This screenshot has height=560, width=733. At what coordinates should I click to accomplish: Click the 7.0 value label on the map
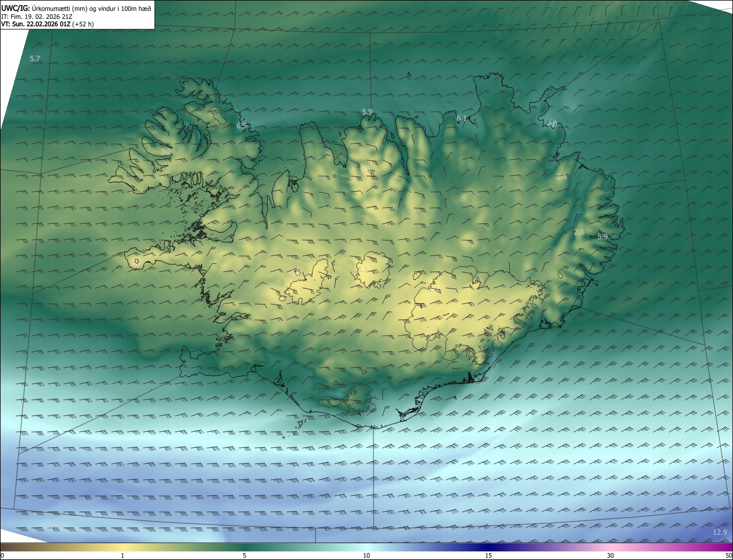pyautogui.click(x=551, y=124)
